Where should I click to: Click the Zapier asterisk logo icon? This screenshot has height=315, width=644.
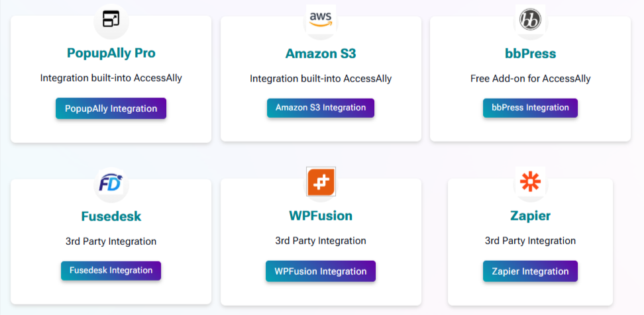click(x=530, y=181)
